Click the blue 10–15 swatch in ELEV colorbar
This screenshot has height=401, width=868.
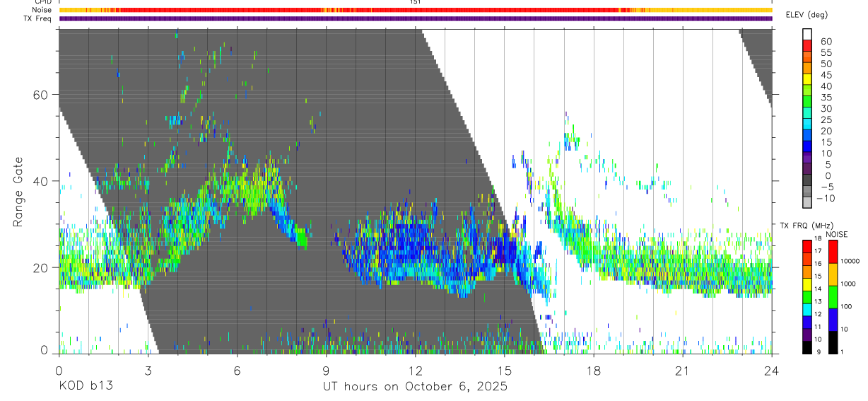(x=807, y=147)
